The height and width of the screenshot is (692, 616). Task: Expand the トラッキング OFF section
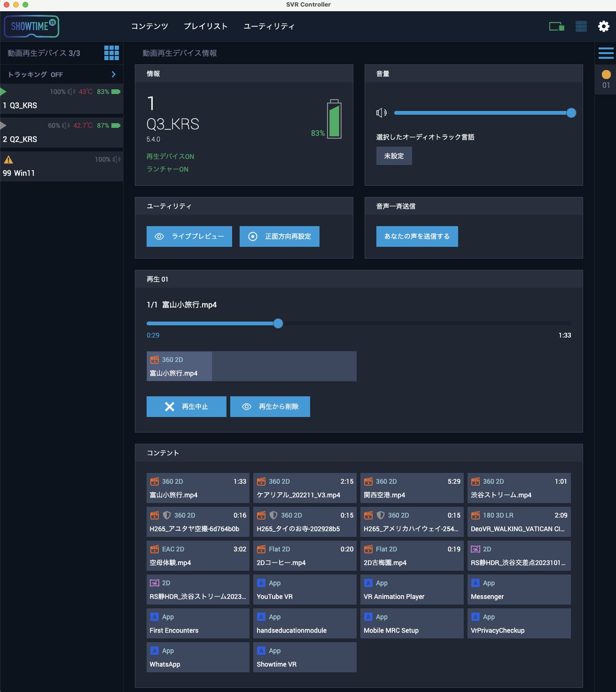click(62, 74)
